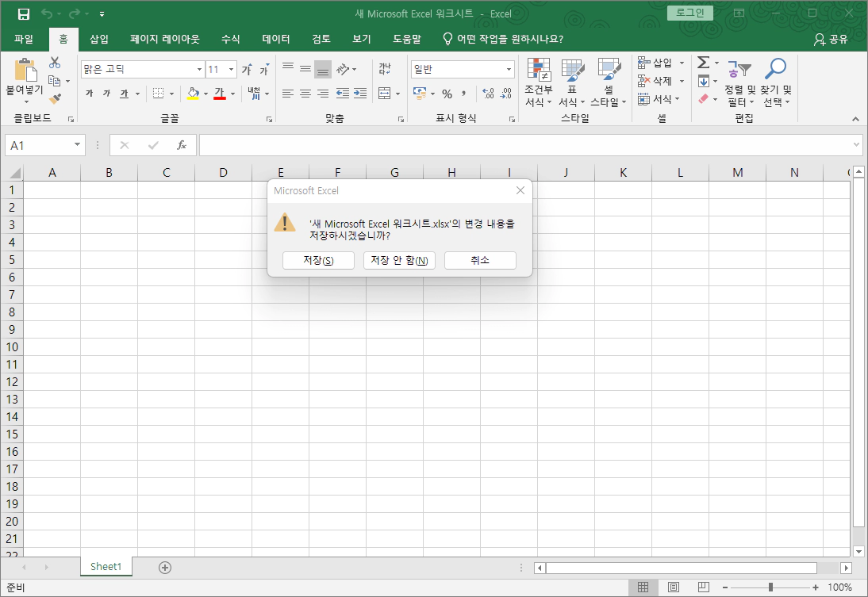Image resolution: width=868 pixels, height=597 pixels.
Task: Decrease indent of cell contents
Action: [343, 94]
